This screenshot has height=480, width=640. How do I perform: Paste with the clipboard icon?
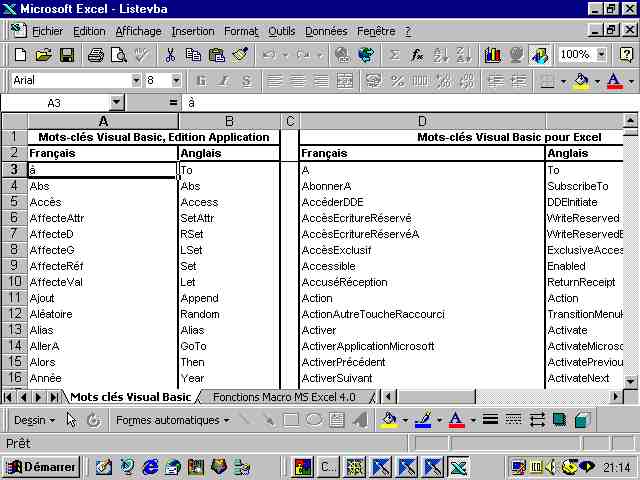pyautogui.click(x=217, y=55)
